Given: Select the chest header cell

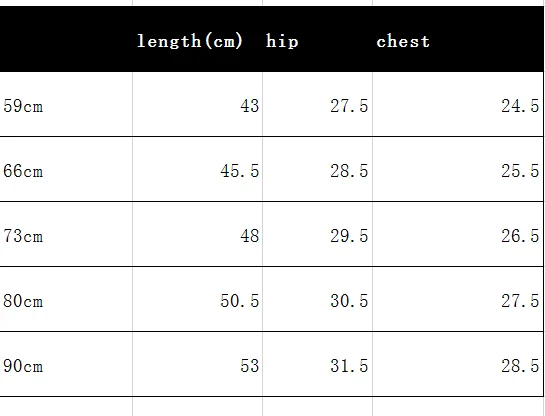Looking at the screenshot, I should click(458, 39).
